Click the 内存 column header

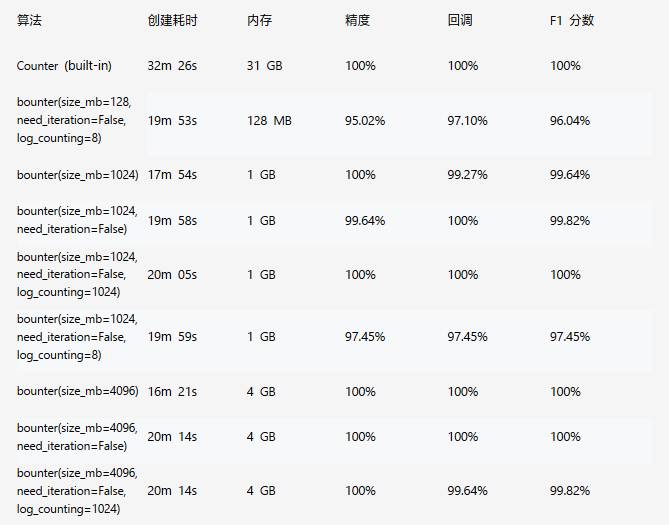[258, 20]
